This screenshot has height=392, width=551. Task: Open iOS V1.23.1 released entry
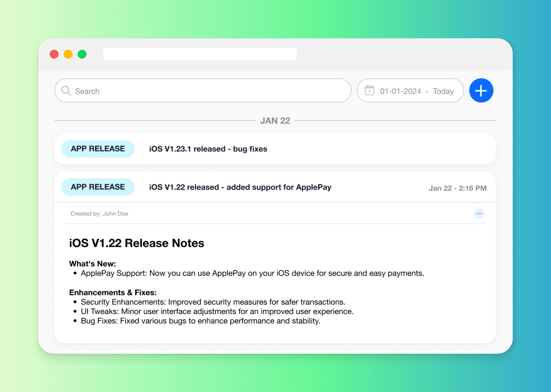(x=275, y=149)
